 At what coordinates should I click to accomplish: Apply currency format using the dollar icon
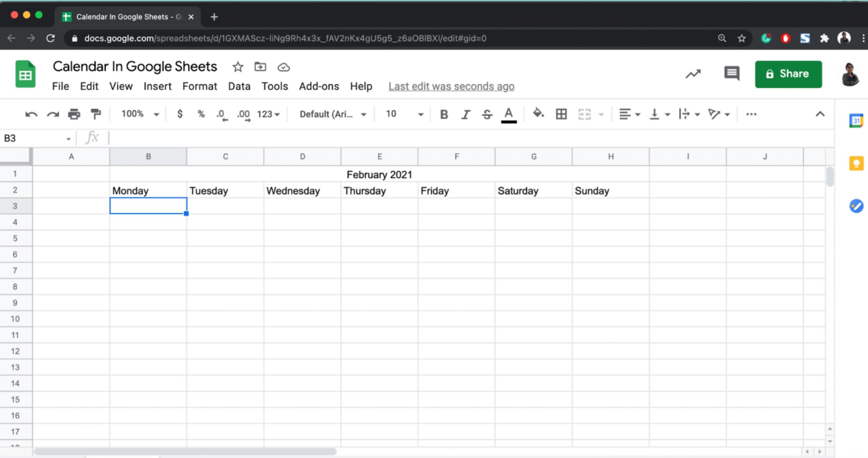(179, 114)
